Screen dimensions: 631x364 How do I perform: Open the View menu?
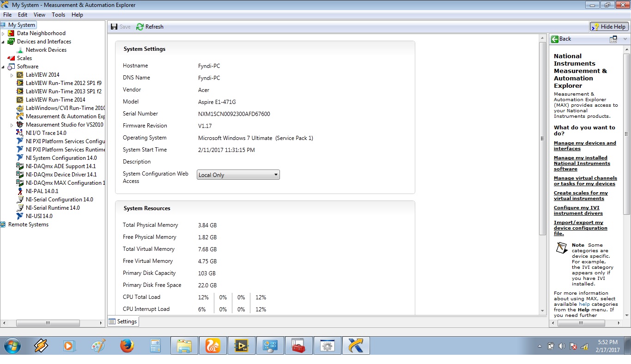(39, 15)
